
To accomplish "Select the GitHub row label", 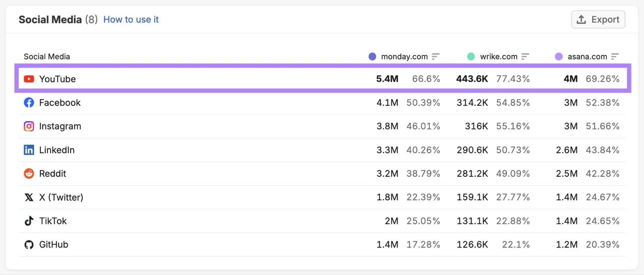I will [54, 245].
